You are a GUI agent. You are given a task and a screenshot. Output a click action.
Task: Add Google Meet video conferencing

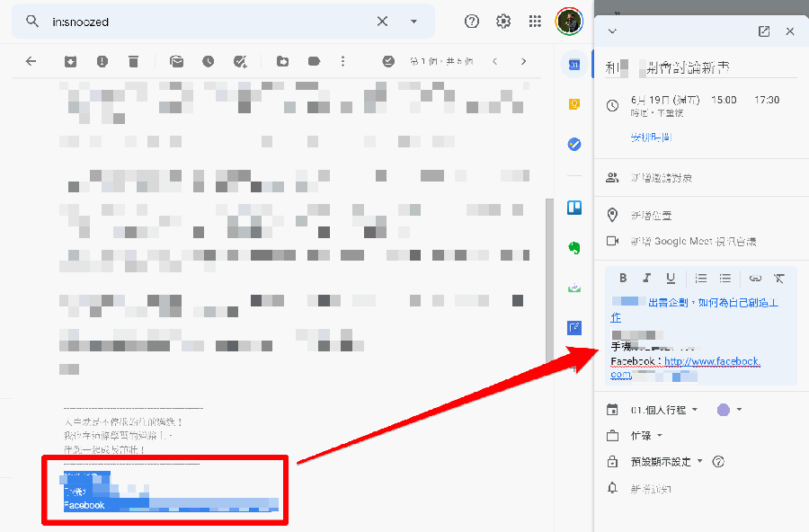(693, 241)
